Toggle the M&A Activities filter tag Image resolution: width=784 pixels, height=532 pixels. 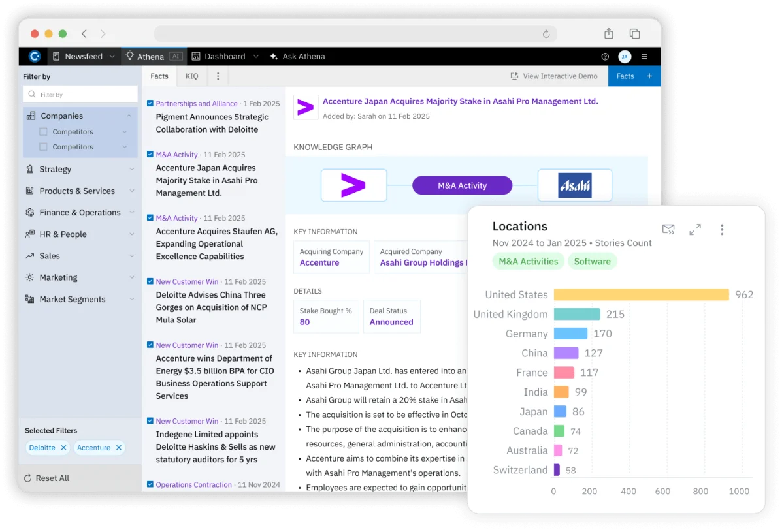pos(528,261)
